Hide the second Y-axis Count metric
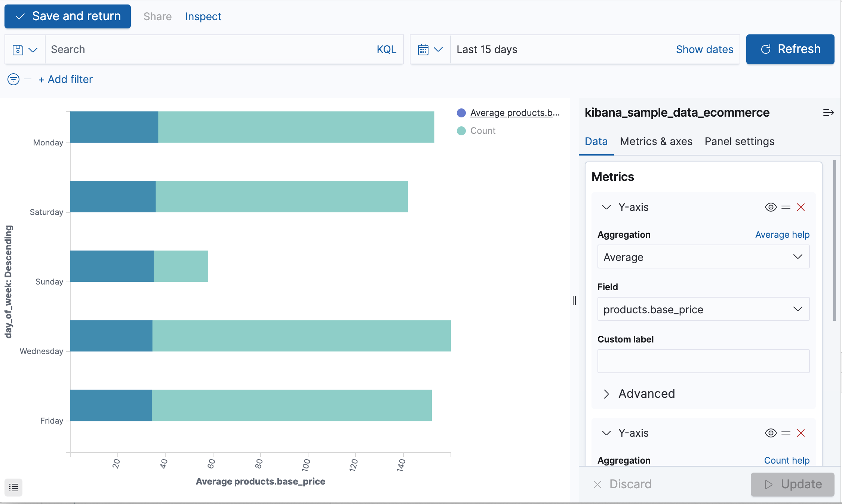Screen dimensions: 842x504 coord(771,433)
